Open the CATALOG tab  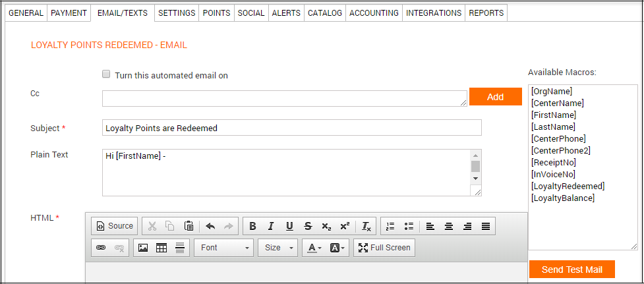click(325, 13)
